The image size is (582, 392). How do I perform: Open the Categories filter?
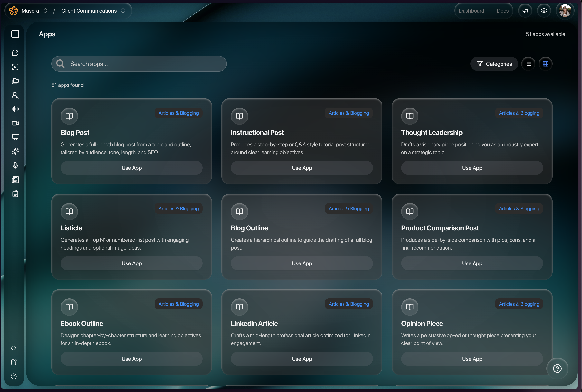494,64
